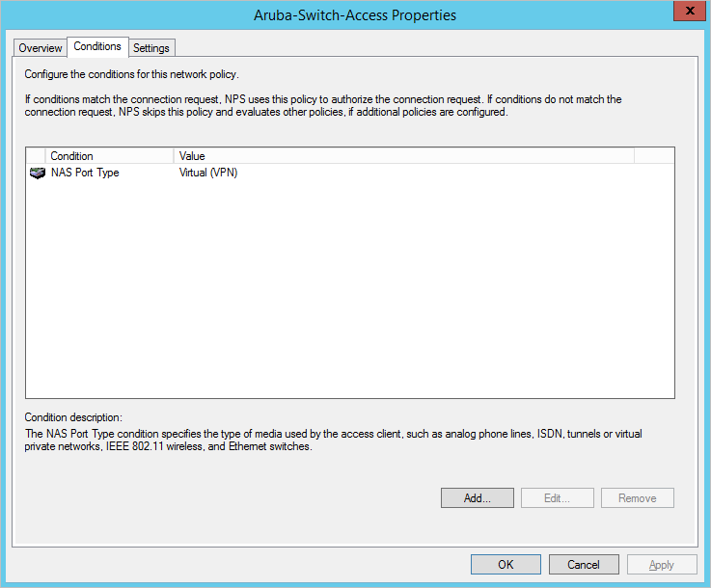Confirm with the OK button
Screen dimensions: 711x588
(506, 565)
